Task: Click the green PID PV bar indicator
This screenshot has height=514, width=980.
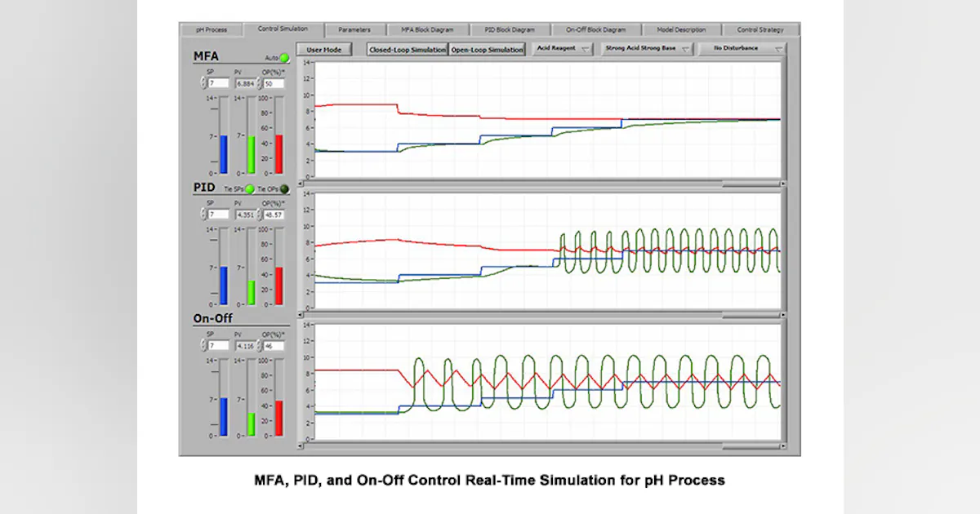Action: [252, 267]
